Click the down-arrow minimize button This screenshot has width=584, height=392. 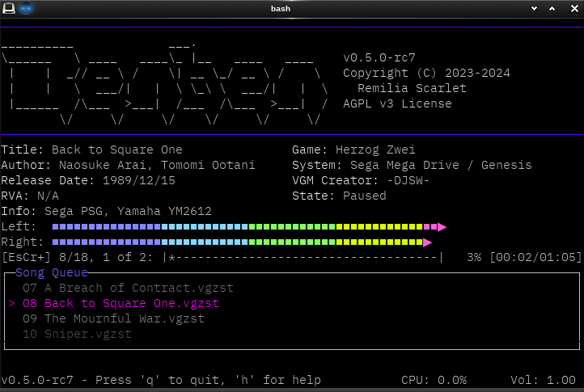tap(534, 9)
